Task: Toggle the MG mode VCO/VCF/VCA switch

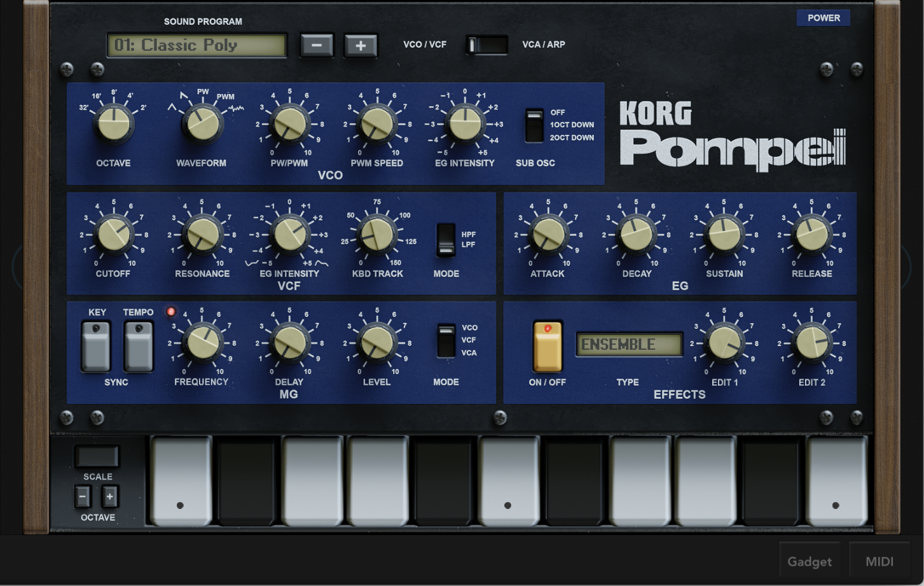Action: point(446,340)
